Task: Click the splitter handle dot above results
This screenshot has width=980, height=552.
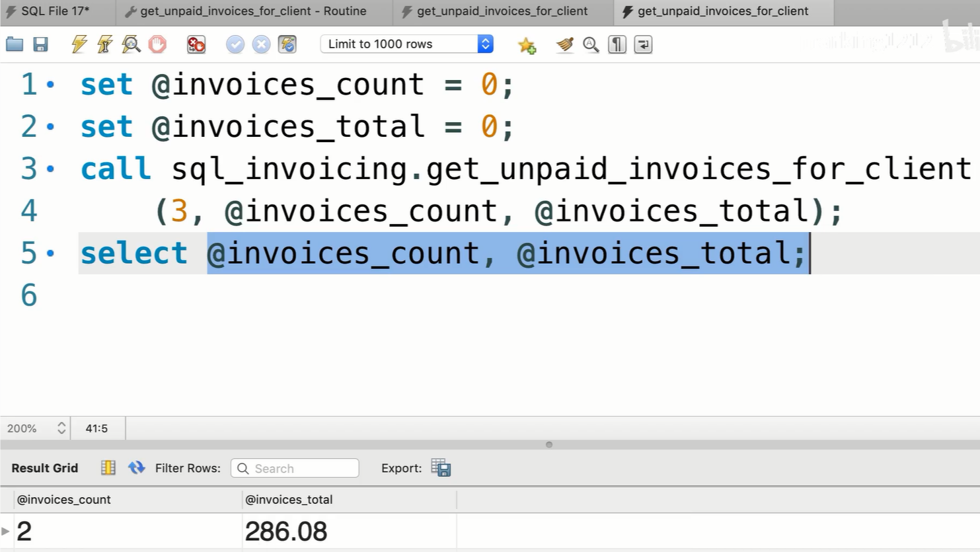Action: [548, 444]
